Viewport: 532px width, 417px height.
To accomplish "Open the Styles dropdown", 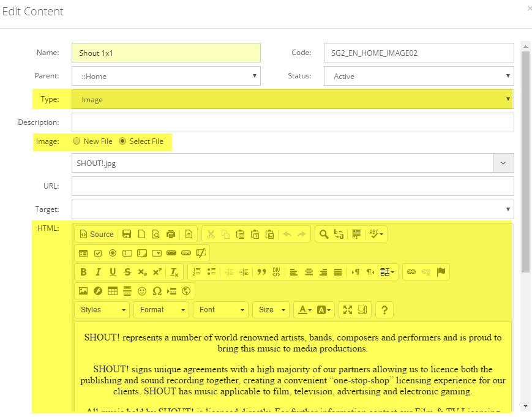I will (x=102, y=310).
